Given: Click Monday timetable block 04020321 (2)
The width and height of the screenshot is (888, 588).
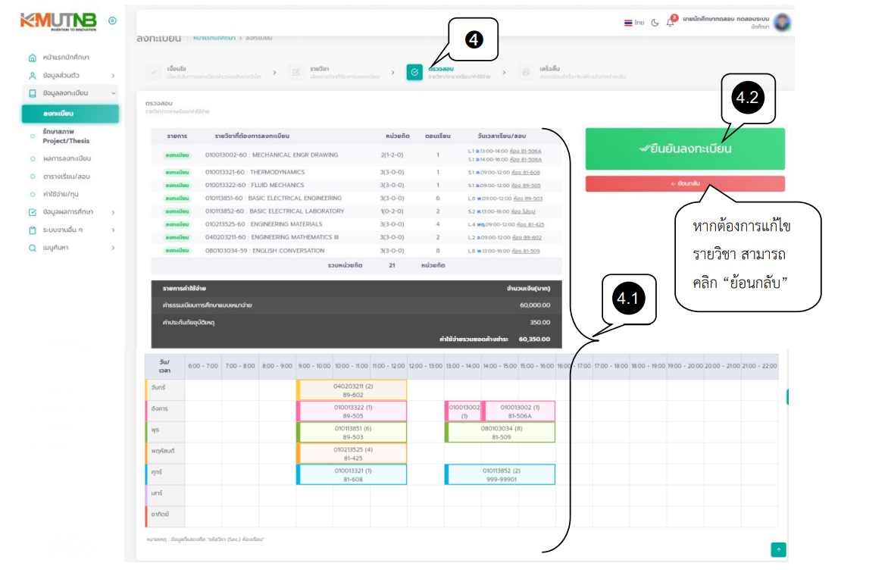Looking at the screenshot, I should point(352,390).
